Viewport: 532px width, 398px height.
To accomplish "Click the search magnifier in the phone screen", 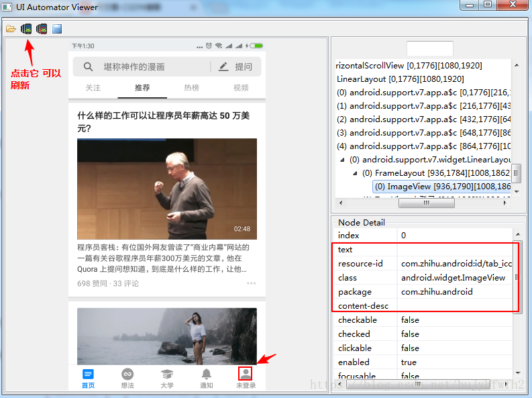I will [88, 66].
